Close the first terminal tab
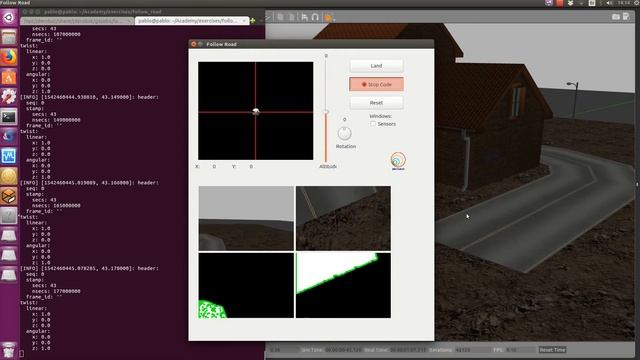 pyautogui.click(x=130, y=20)
